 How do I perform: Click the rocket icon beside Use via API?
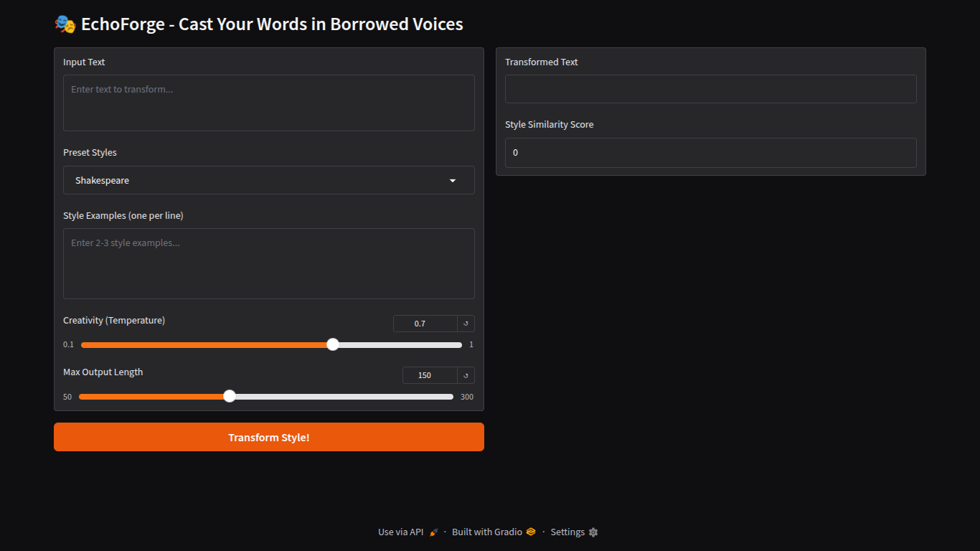pyautogui.click(x=433, y=532)
